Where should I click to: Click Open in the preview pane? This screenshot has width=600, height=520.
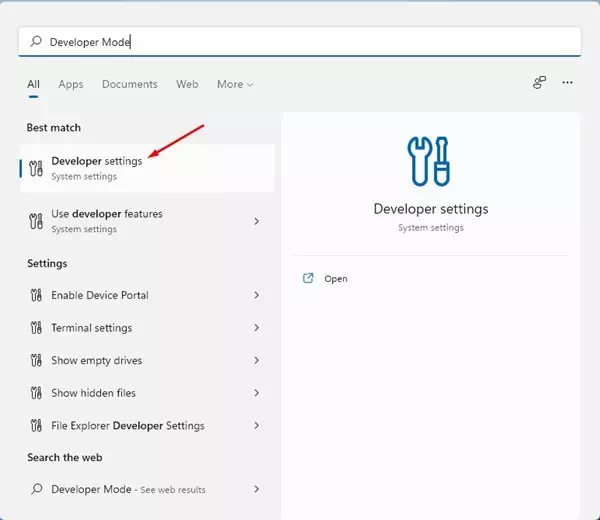(x=336, y=279)
